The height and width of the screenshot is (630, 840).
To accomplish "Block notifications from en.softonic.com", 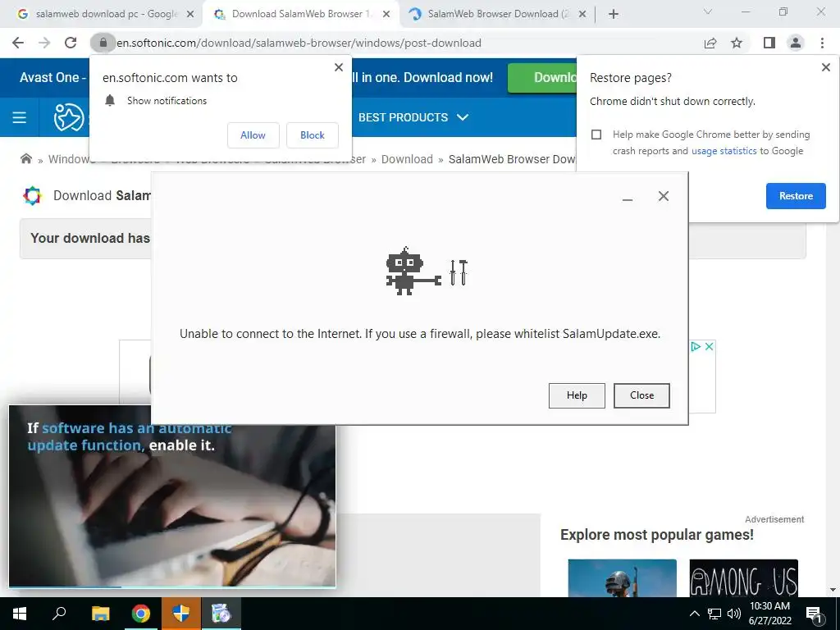I will pyautogui.click(x=313, y=135).
